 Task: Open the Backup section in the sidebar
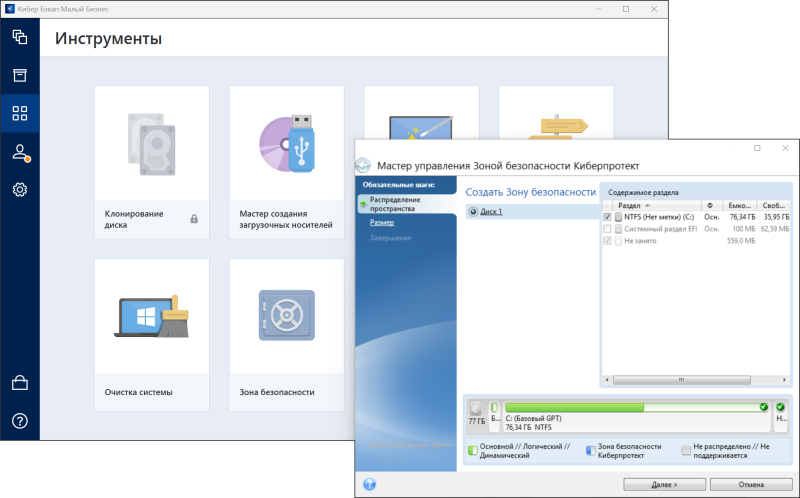(x=19, y=37)
